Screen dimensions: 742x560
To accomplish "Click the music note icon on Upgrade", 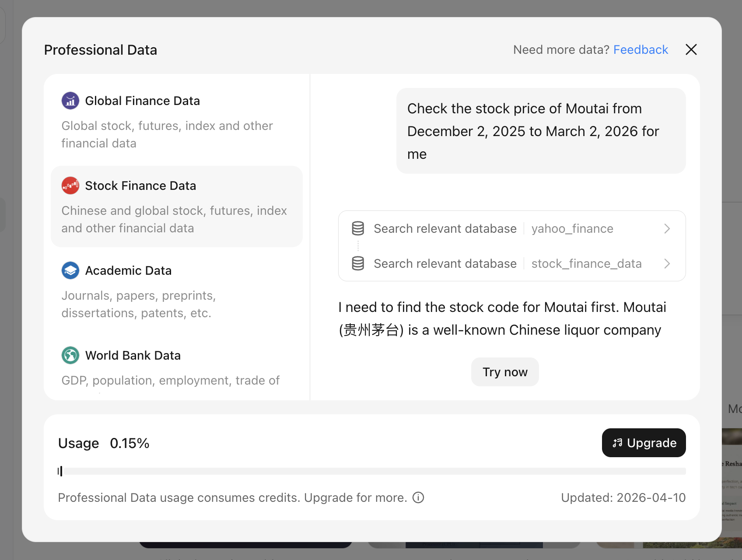I will (x=617, y=443).
